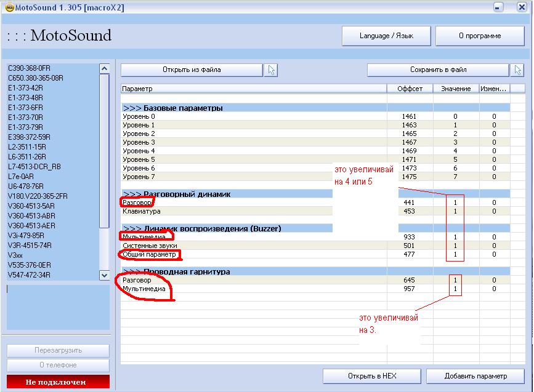Click the Значение column header
534x392 pixels.
456,89
